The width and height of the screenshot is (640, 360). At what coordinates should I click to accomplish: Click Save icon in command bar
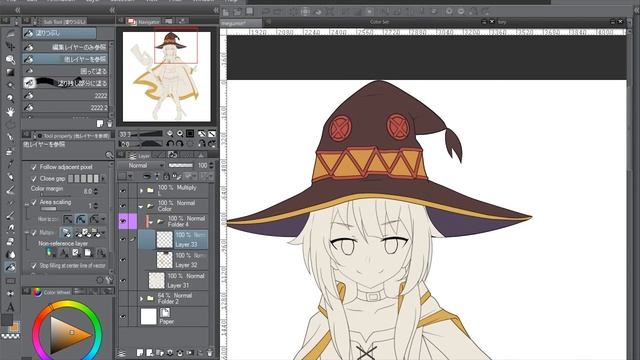(x=249, y=11)
